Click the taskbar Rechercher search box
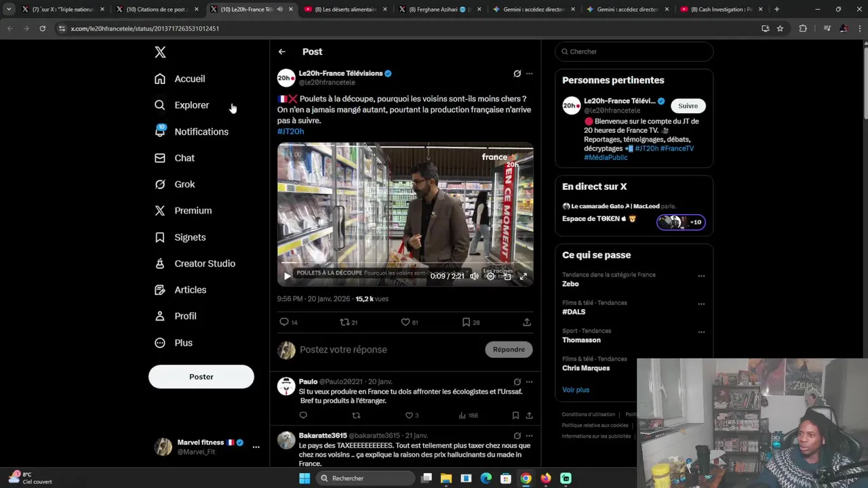868x488 pixels. pyautogui.click(x=366, y=479)
